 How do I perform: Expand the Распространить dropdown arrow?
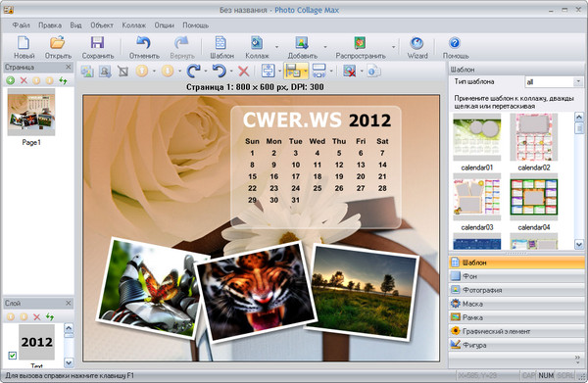point(393,47)
